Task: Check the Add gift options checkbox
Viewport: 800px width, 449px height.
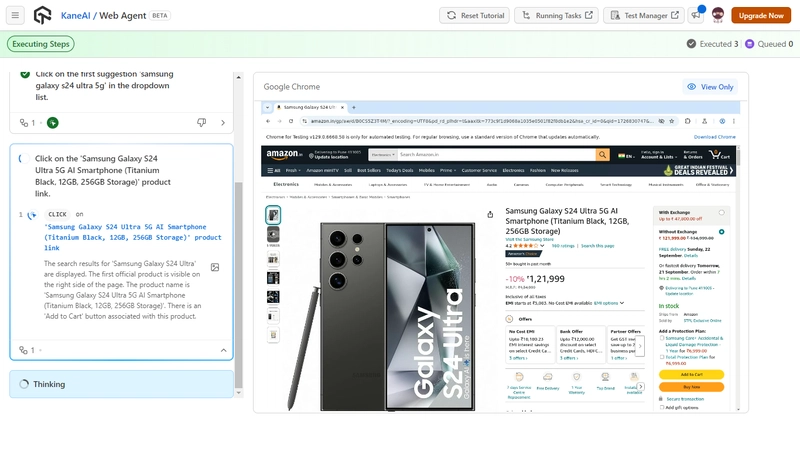Action: (662, 407)
